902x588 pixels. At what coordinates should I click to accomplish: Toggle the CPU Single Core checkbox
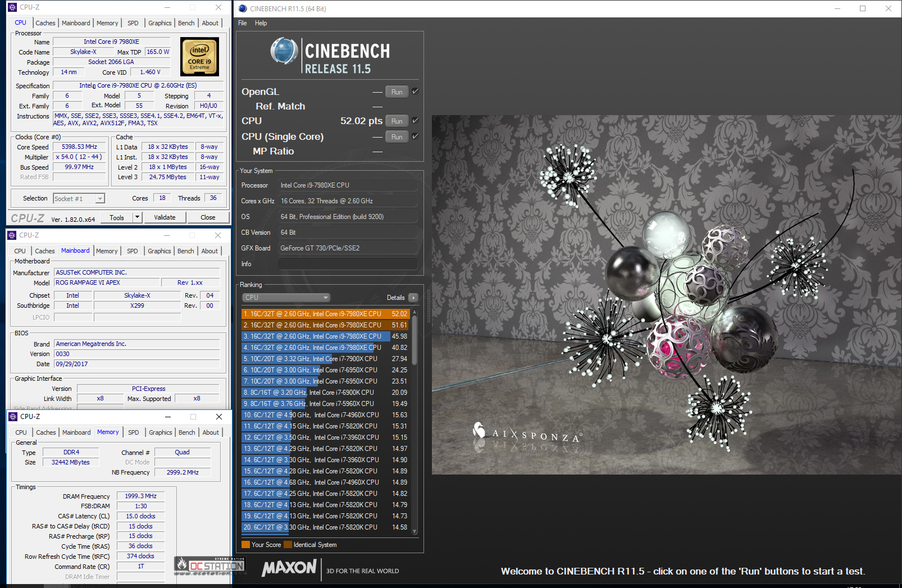point(415,136)
